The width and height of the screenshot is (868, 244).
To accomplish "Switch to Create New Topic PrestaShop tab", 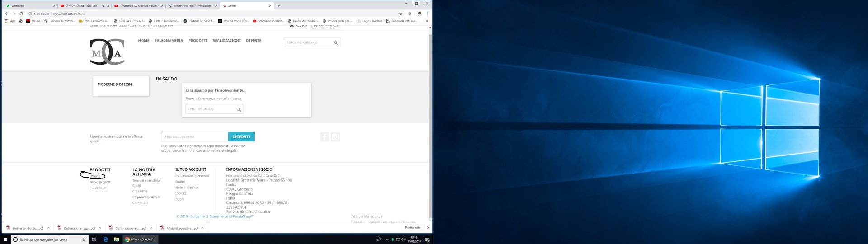I will pos(192,6).
